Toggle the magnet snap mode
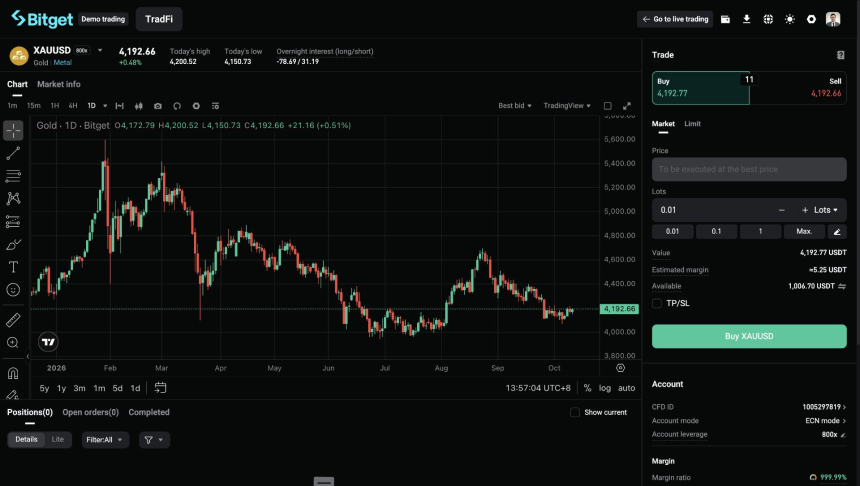The width and height of the screenshot is (860, 486). [13, 374]
